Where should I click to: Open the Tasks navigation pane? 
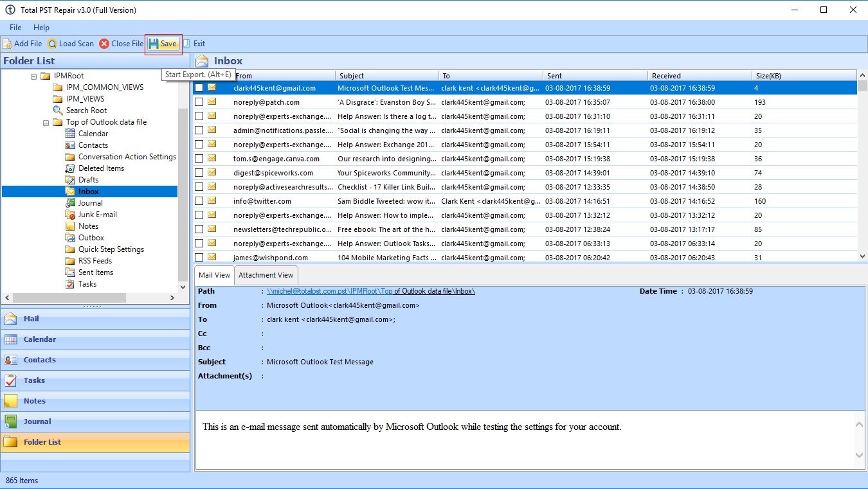(95, 380)
